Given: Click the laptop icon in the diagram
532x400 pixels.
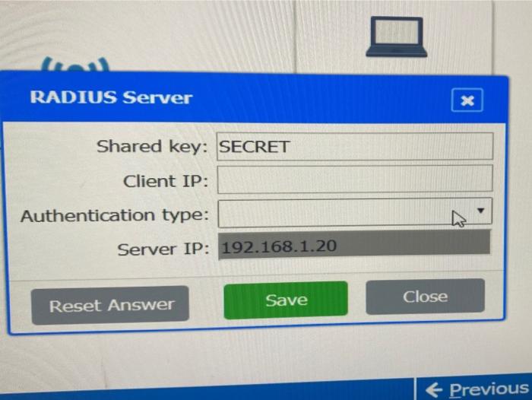Looking at the screenshot, I should pyautogui.click(x=396, y=37).
